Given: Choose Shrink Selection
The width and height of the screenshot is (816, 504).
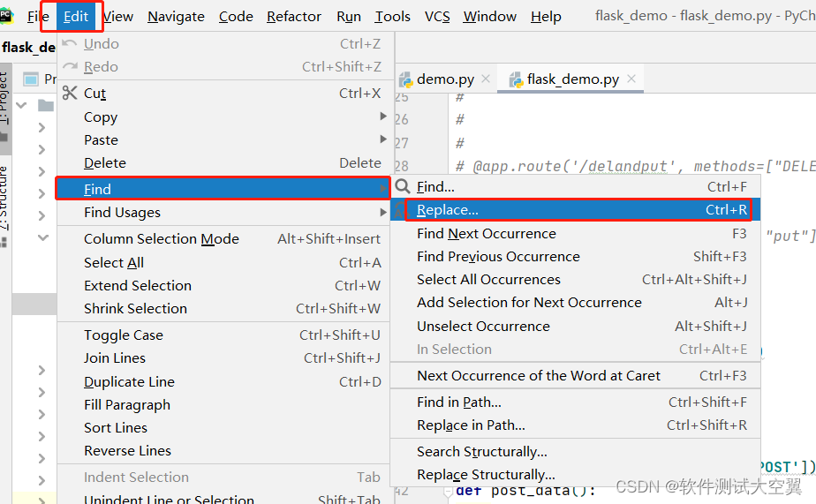Looking at the screenshot, I should (x=223, y=308).
